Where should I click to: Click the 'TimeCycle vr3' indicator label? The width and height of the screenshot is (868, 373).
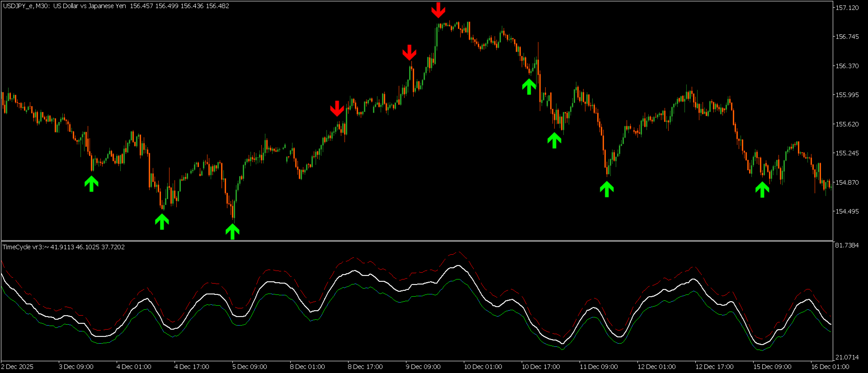23,247
